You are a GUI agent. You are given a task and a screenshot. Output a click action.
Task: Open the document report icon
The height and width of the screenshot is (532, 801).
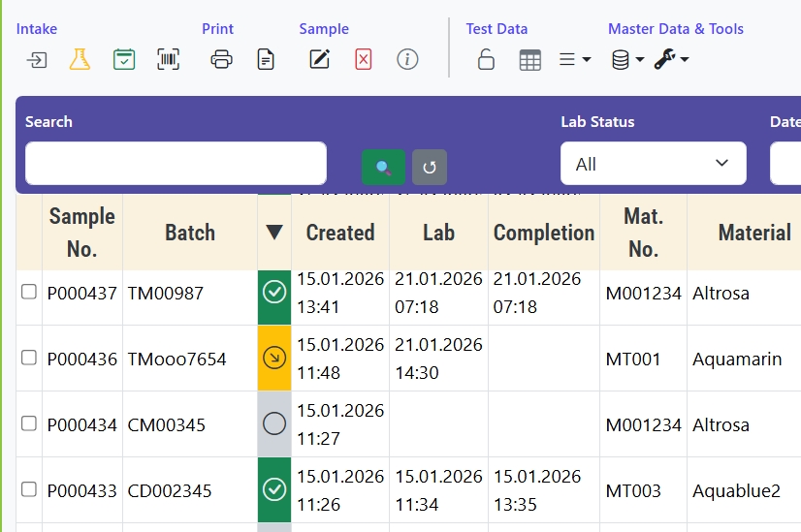266,59
